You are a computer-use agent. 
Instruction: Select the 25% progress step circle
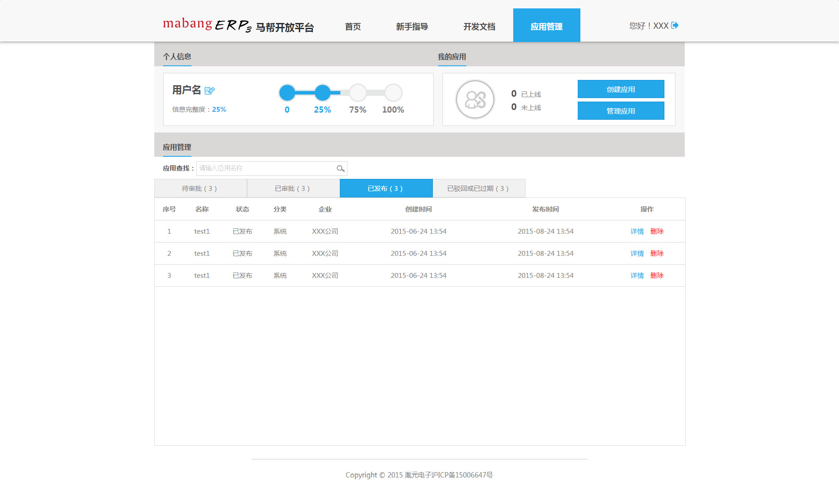click(323, 93)
